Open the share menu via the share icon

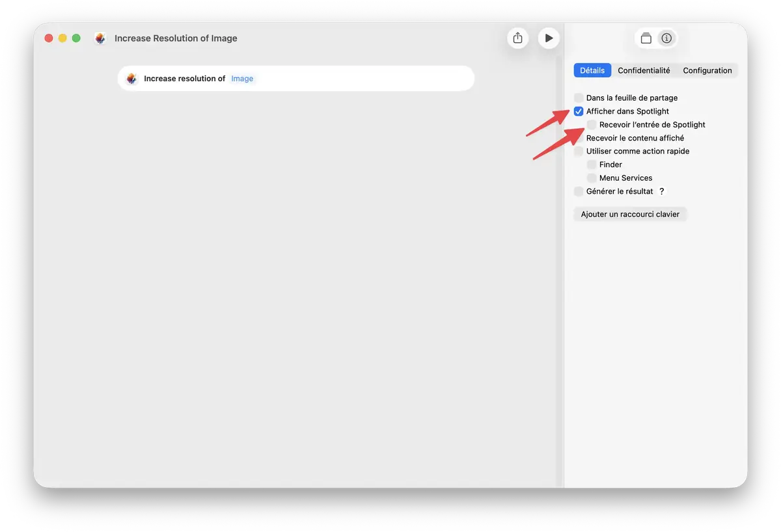pos(517,38)
